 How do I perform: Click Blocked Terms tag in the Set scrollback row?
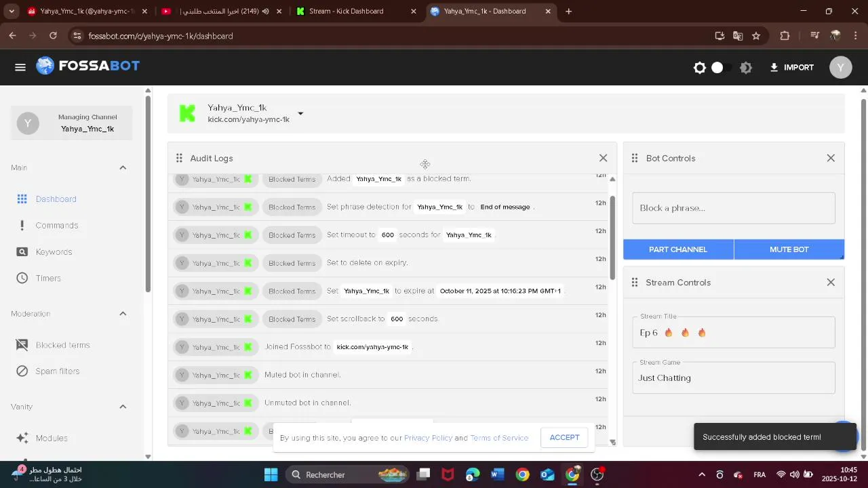pyautogui.click(x=292, y=319)
